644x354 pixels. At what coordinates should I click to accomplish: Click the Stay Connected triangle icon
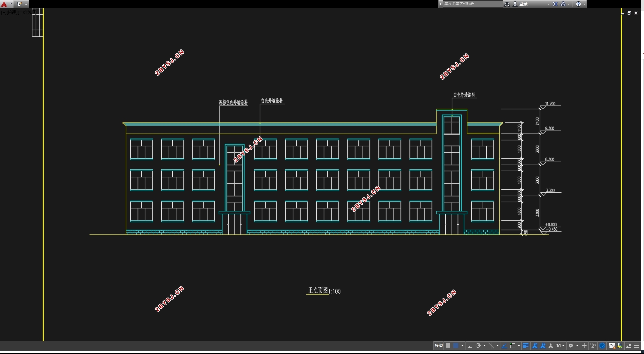coord(563,4)
